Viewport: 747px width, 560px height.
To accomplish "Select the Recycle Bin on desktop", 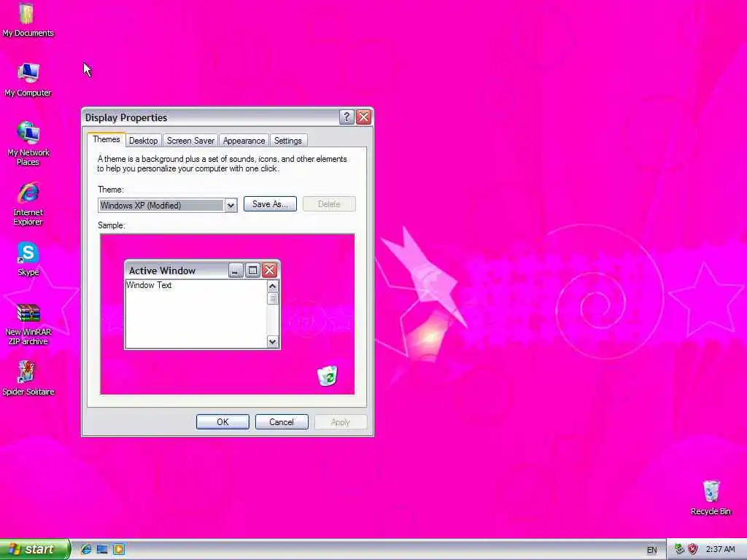I will pos(711,498).
